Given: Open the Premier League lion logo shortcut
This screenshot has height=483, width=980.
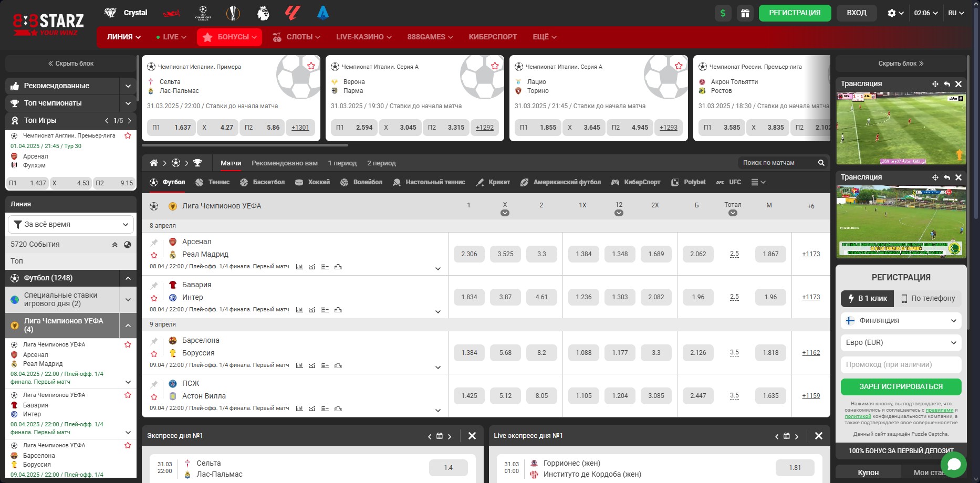Looking at the screenshot, I should coord(263,13).
